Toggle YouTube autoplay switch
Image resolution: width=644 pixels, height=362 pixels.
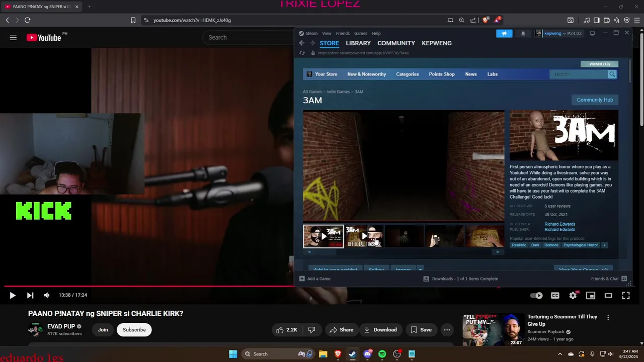pyautogui.click(x=537, y=296)
